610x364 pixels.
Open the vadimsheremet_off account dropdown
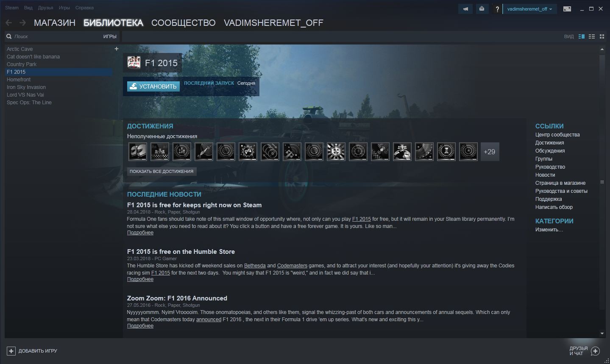tap(529, 9)
